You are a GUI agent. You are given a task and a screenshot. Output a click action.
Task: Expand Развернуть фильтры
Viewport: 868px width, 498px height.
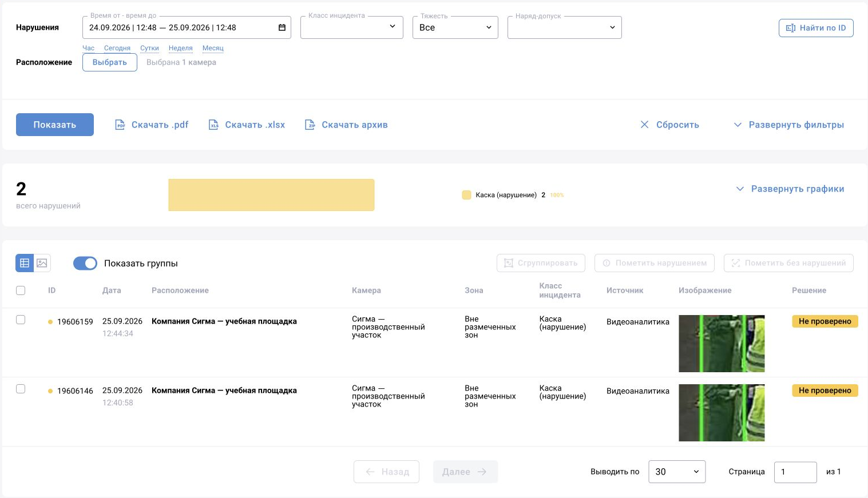(x=789, y=125)
